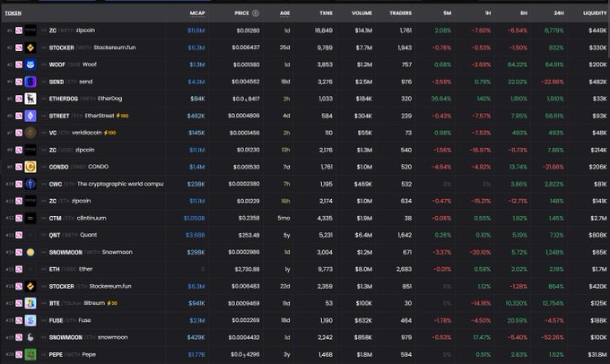Toggle the price currency icon beside PRICE
Screen dimensions: 610x364
click(255, 13)
